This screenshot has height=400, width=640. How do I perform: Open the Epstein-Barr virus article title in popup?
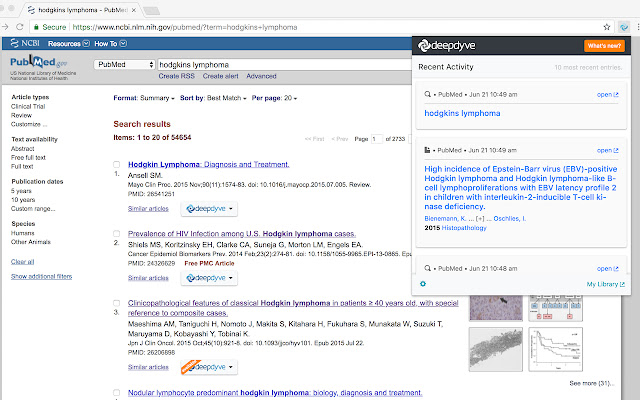pos(520,188)
